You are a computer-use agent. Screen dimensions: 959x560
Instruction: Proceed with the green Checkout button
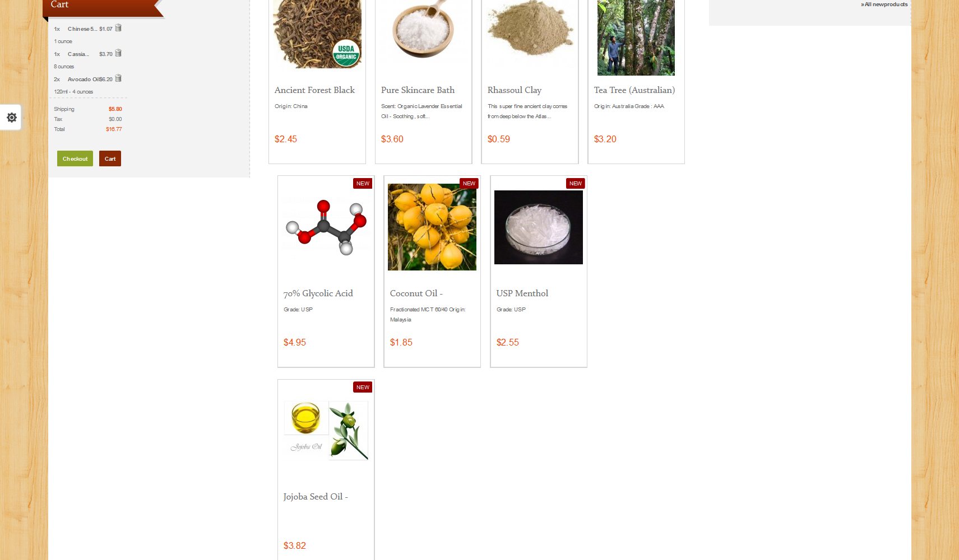coord(75,158)
